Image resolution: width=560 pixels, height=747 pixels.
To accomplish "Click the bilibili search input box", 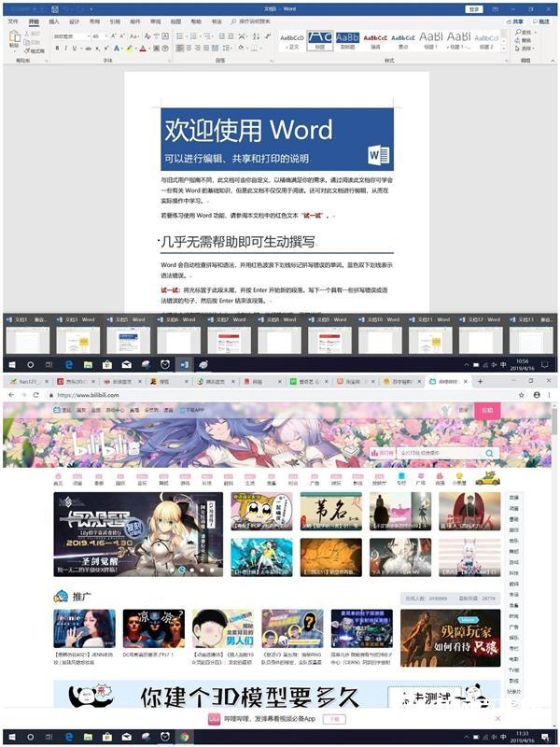I will (425, 453).
